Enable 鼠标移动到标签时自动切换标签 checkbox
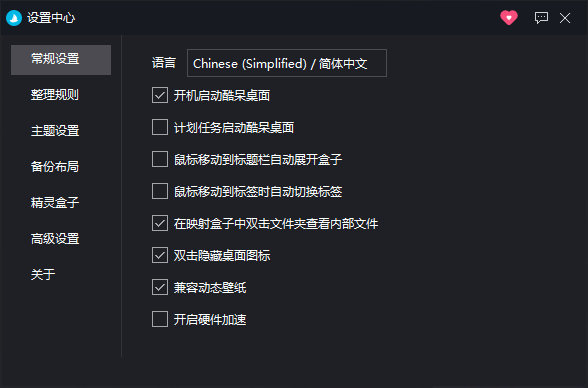The height and width of the screenshot is (388, 588). coord(160,191)
